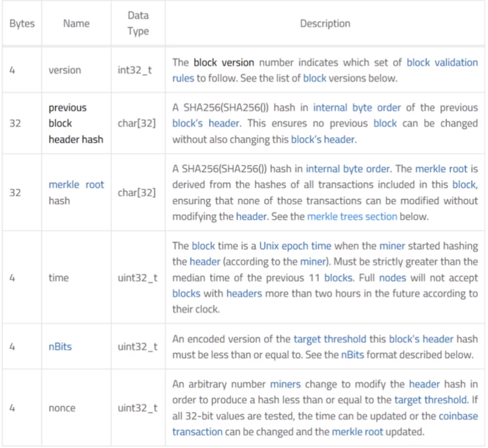The image size is (488, 448).
Task: Follow the 'coinbase transaction' link
Action: [x=458, y=416]
